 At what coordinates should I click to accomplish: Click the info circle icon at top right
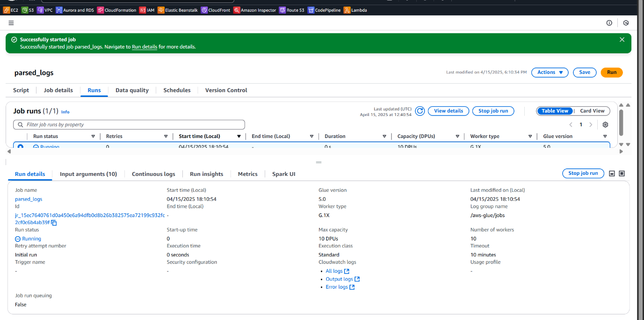click(609, 23)
